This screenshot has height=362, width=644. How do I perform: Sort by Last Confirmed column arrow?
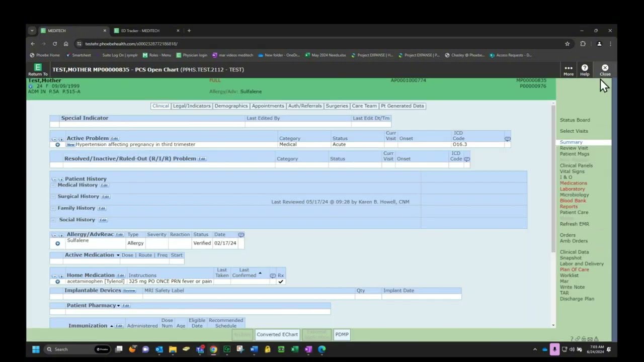pyautogui.click(x=260, y=274)
